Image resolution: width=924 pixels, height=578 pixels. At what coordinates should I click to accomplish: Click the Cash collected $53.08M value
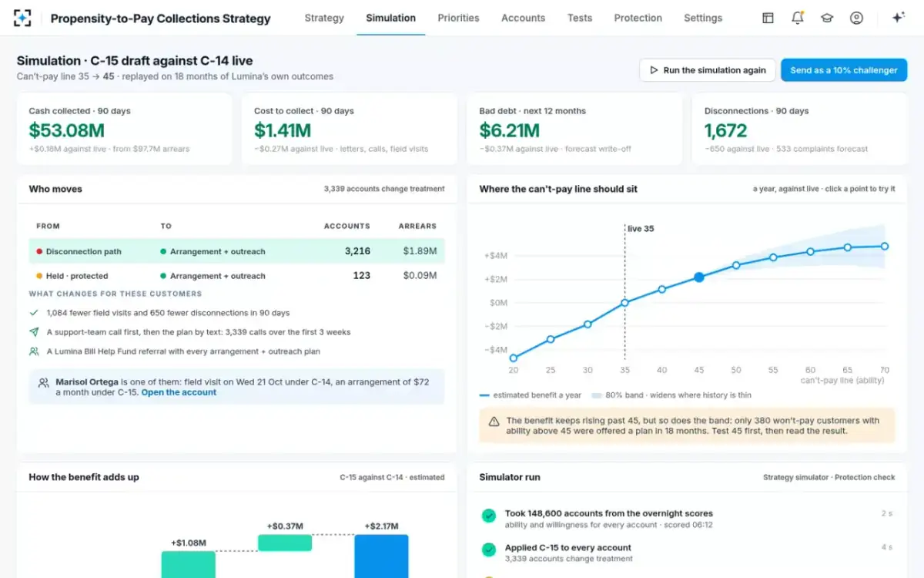pos(66,131)
